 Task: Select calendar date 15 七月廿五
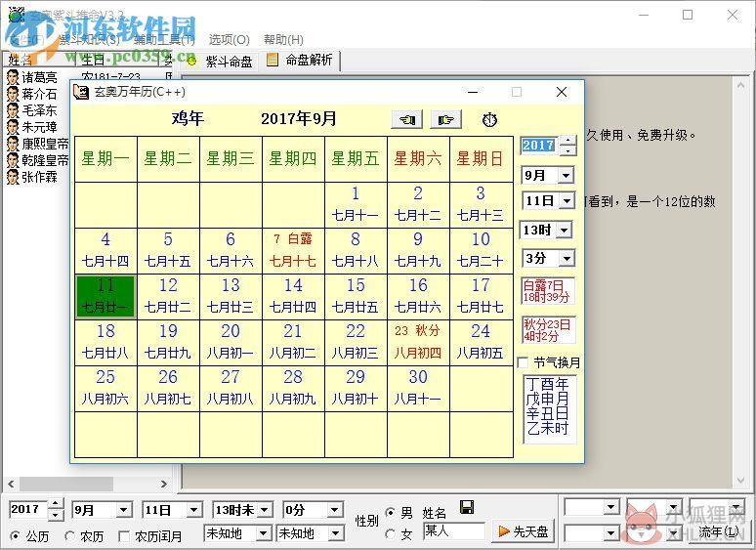356,296
